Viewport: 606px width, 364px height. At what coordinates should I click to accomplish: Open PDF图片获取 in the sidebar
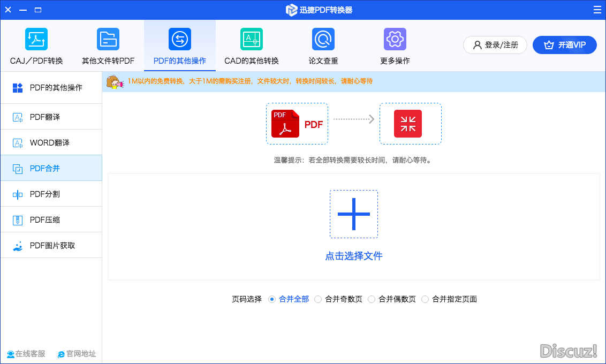pyautogui.click(x=51, y=245)
